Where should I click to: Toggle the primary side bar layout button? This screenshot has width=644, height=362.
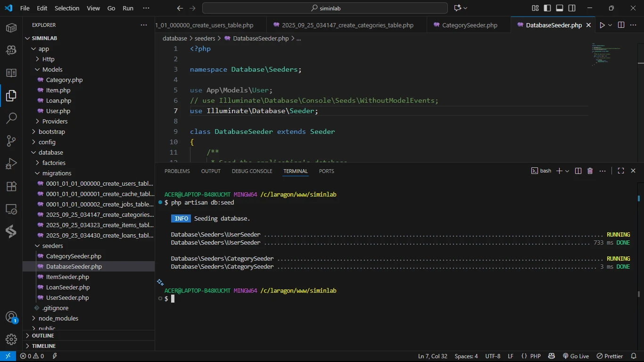coord(547,8)
